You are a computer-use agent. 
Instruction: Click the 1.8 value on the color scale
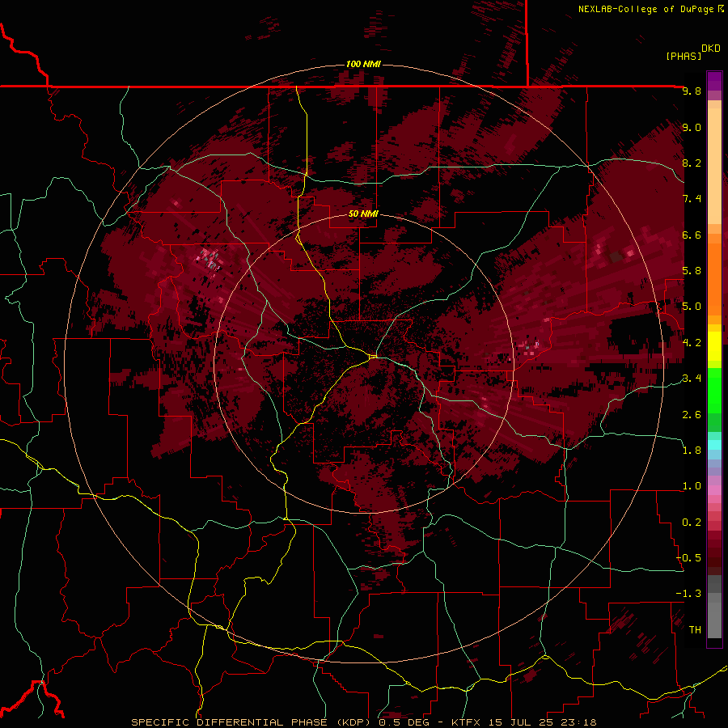(x=692, y=451)
